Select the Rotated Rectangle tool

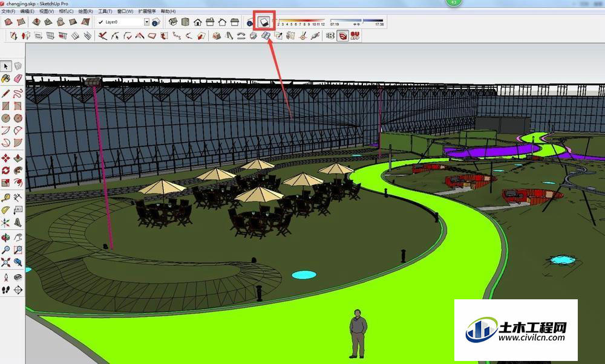tap(18, 106)
